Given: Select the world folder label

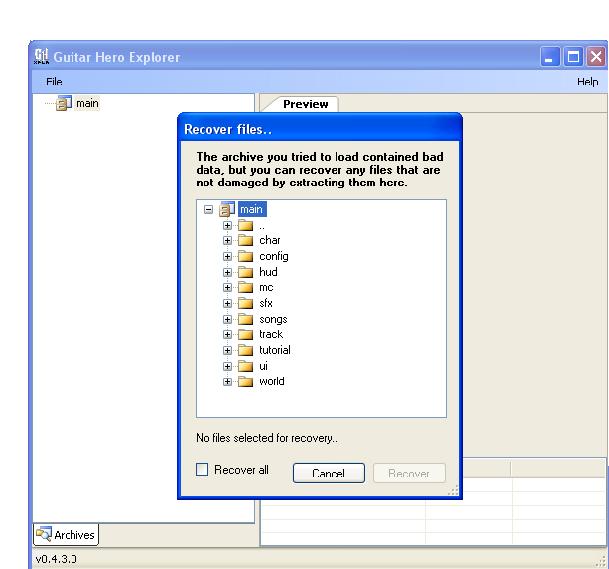Looking at the screenshot, I should pos(272,381).
